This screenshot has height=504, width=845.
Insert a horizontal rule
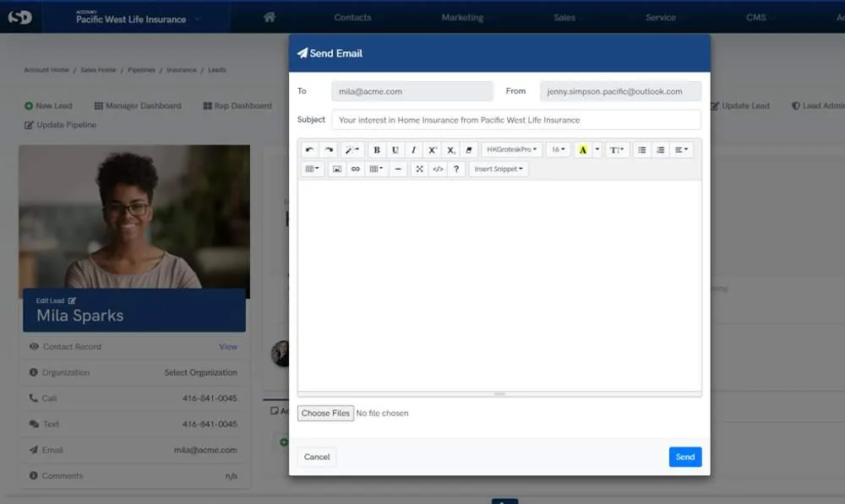tap(398, 169)
